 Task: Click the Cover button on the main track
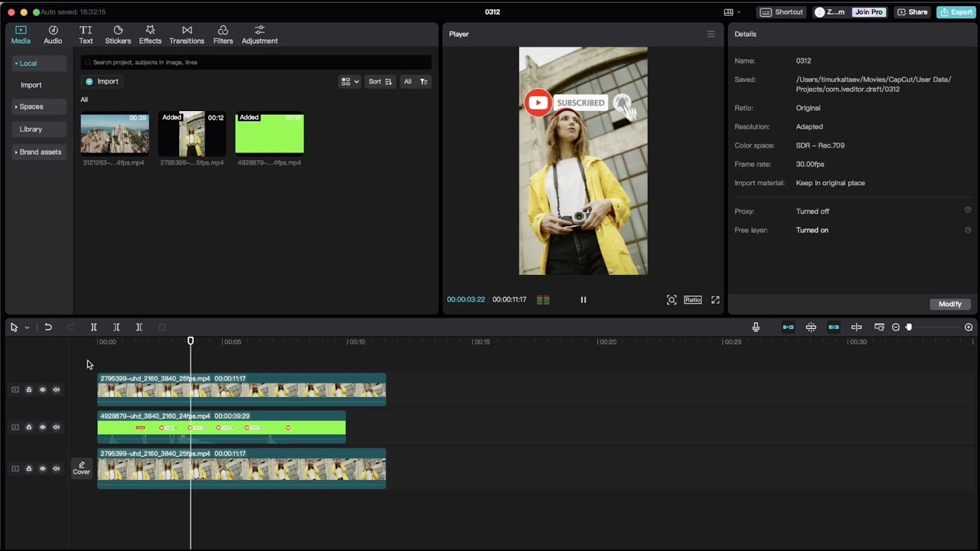(81, 468)
